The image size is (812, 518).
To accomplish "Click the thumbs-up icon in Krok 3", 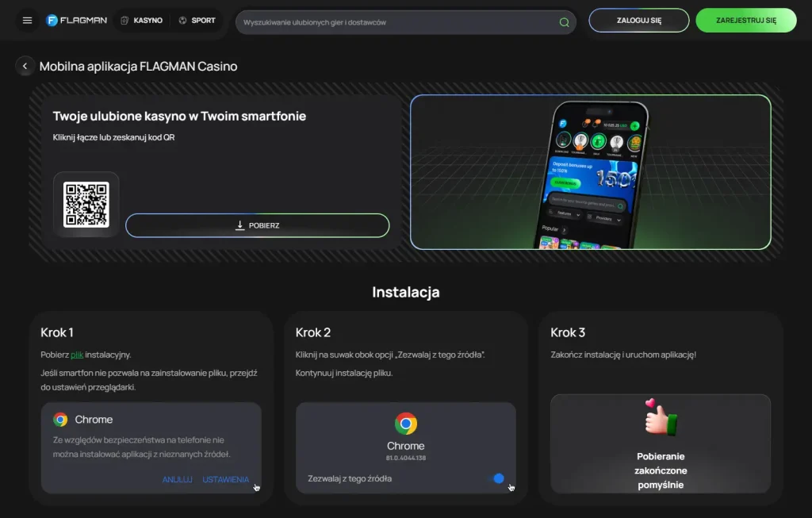I will (x=661, y=417).
